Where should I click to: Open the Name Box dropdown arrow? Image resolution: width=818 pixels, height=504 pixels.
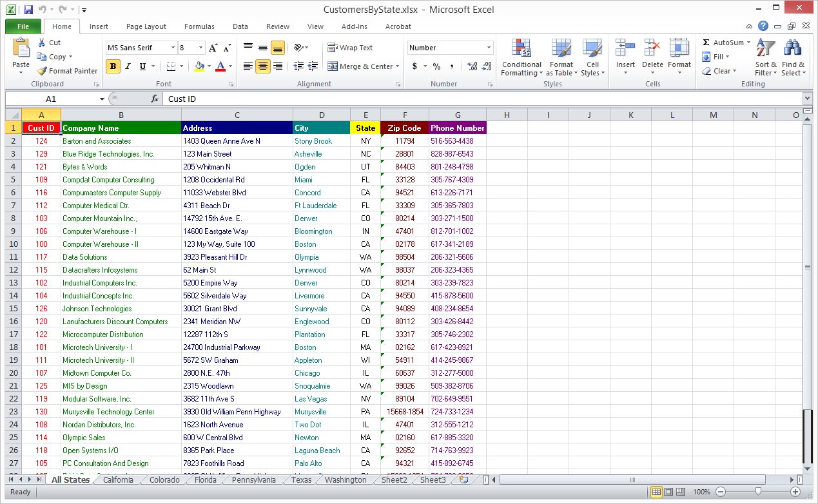coord(102,99)
